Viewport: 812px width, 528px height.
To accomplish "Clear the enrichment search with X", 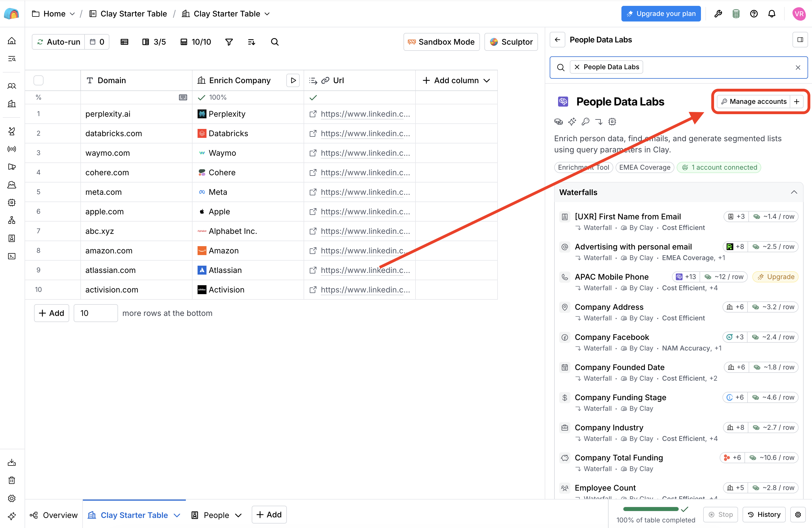I will (x=798, y=68).
